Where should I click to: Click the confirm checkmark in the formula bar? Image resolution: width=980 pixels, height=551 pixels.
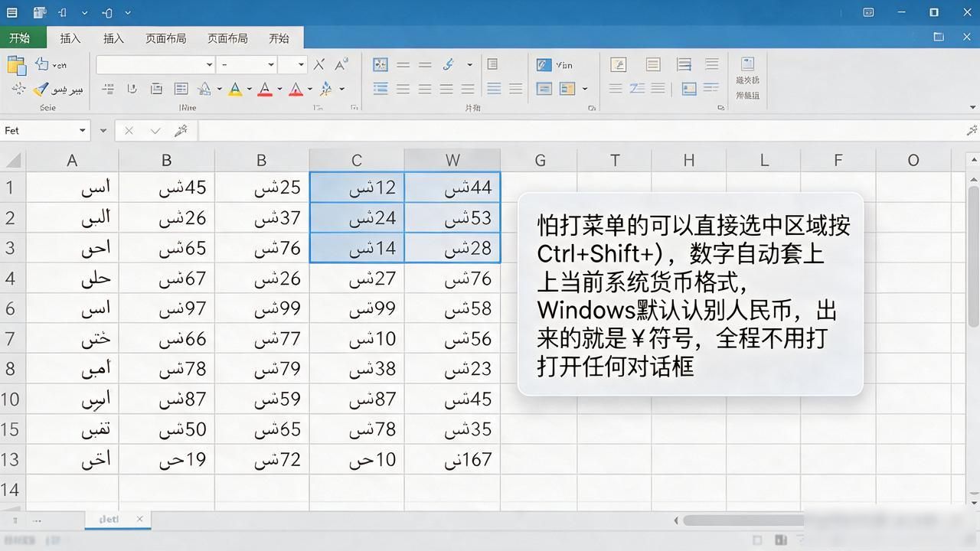coord(155,131)
